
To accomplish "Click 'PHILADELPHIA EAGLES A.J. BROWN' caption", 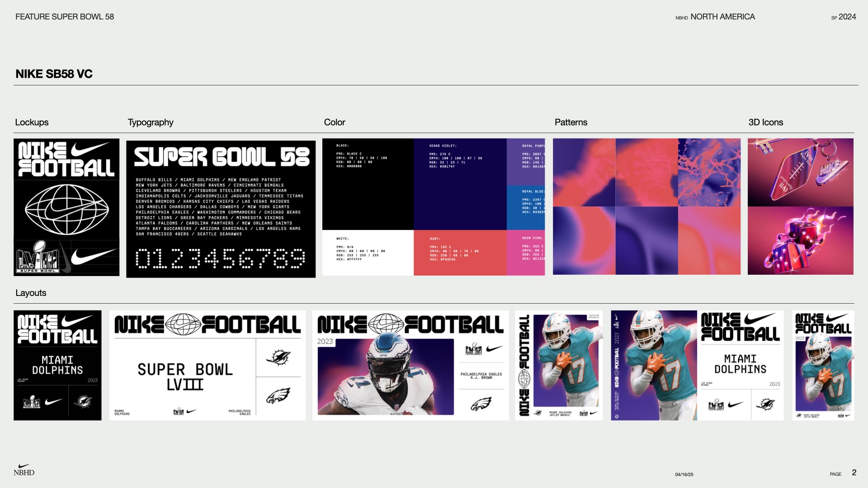I will pyautogui.click(x=481, y=376).
